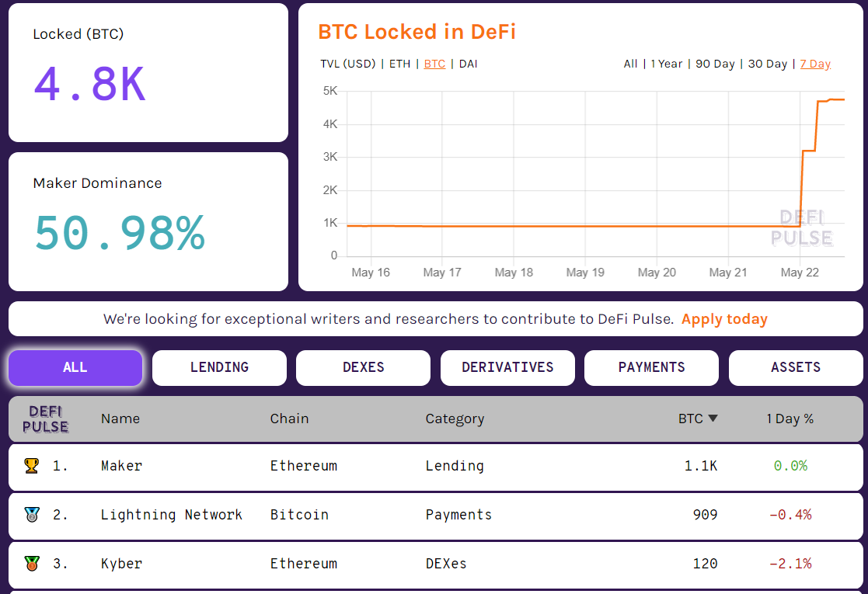Click the gold trophy icon beside Maker
The height and width of the screenshot is (594, 868).
(31, 466)
